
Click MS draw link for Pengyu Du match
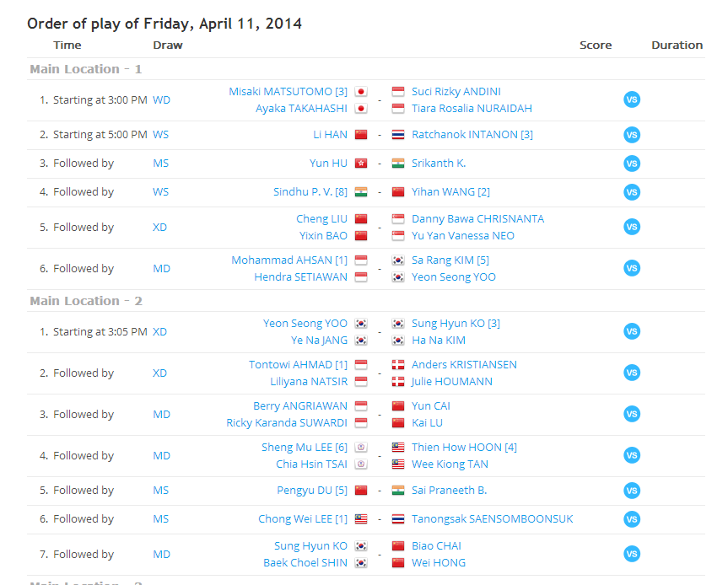[x=160, y=491]
